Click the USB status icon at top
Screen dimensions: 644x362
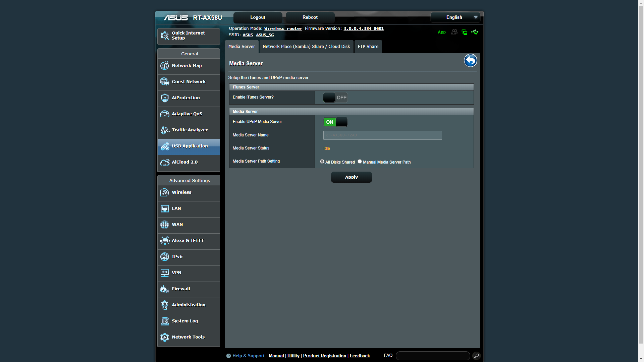[475, 32]
